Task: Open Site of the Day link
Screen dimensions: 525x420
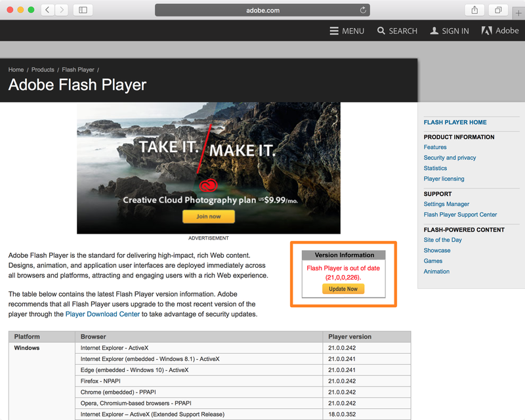Action: (x=442, y=240)
